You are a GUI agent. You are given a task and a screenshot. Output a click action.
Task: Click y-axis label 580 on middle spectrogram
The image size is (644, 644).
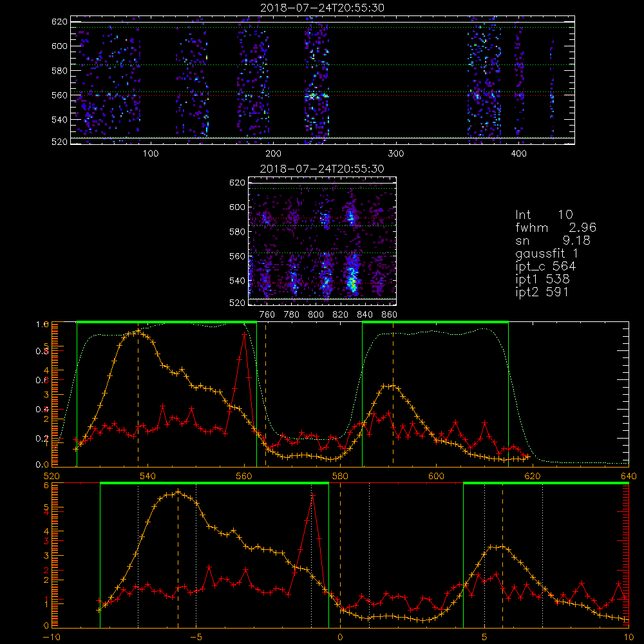click(237, 232)
